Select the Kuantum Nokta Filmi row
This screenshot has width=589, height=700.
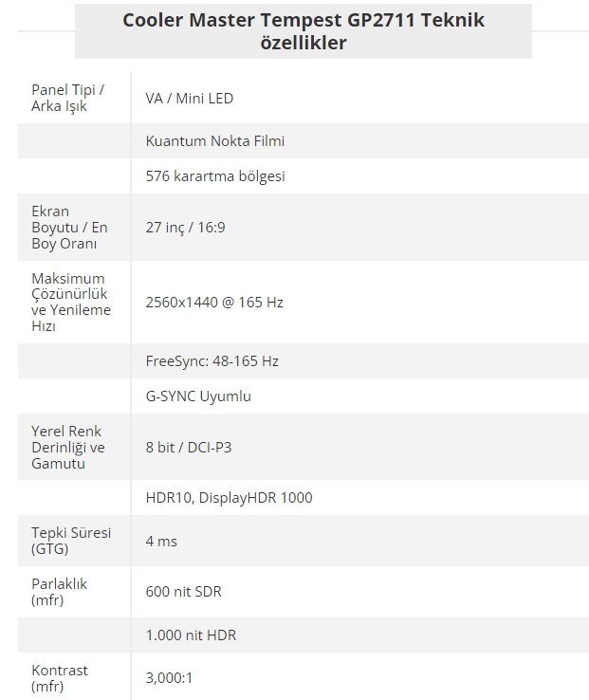pyautogui.click(x=304, y=141)
